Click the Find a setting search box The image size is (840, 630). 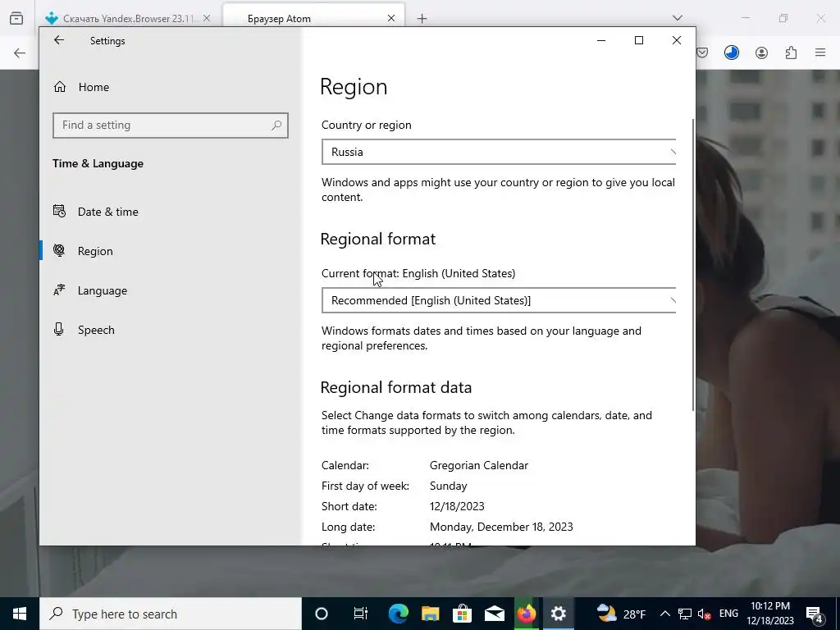pyautogui.click(x=171, y=126)
